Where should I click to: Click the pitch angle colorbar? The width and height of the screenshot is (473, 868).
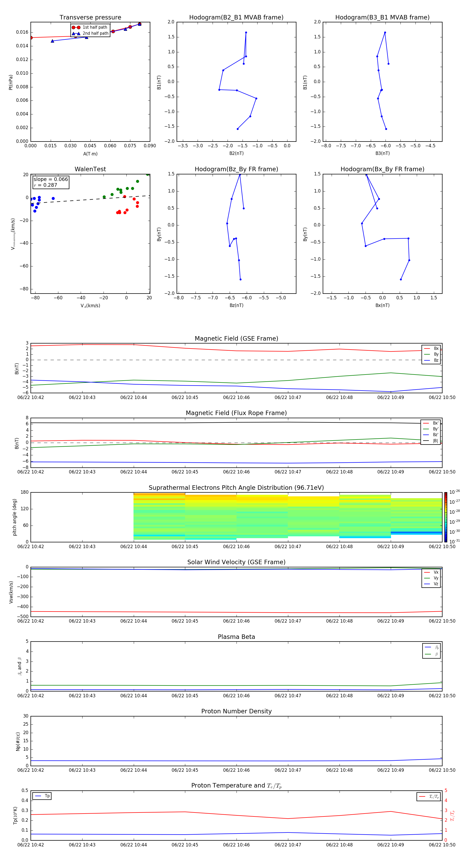pos(445,517)
